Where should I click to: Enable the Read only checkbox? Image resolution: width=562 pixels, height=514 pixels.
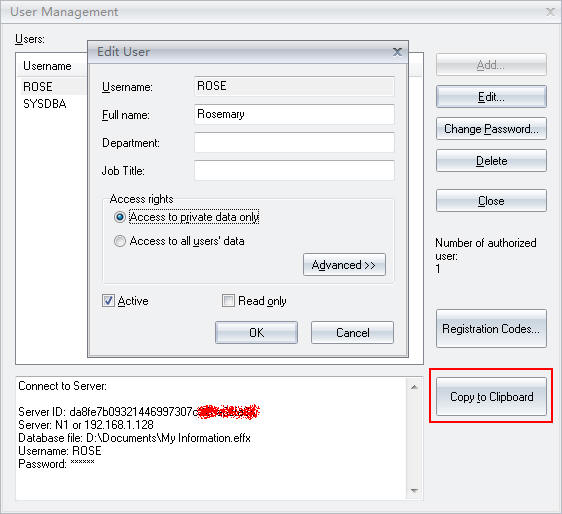[x=228, y=300]
